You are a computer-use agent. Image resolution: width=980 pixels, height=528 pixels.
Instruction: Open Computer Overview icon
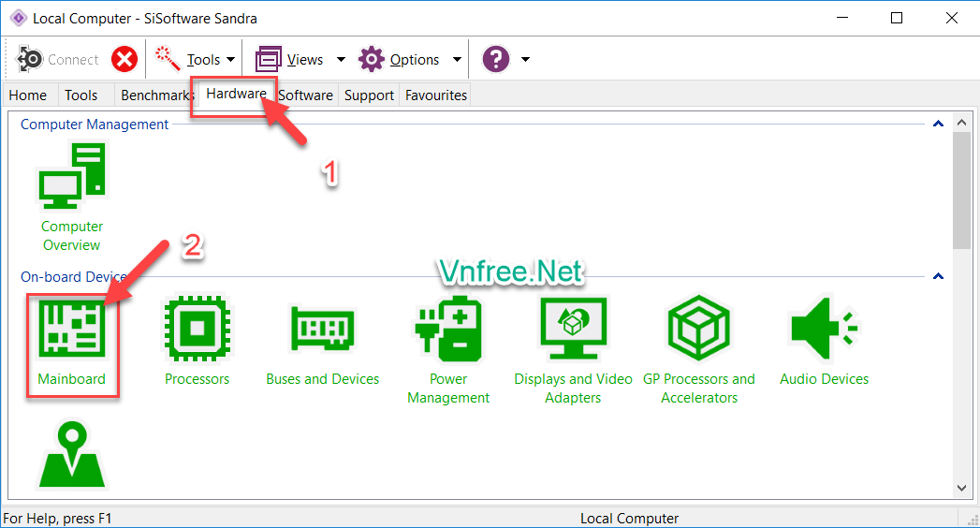(x=71, y=178)
